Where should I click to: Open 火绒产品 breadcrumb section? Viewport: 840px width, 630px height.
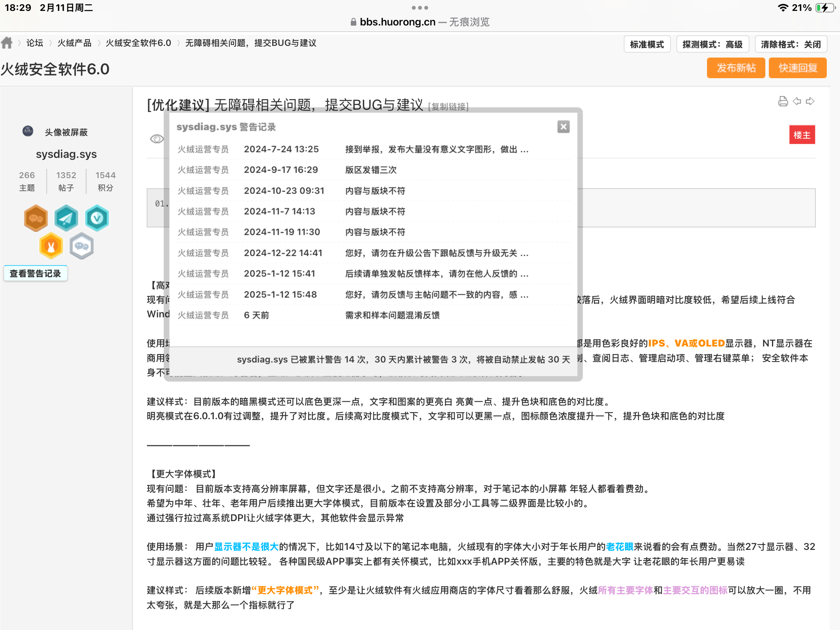point(74,43)
